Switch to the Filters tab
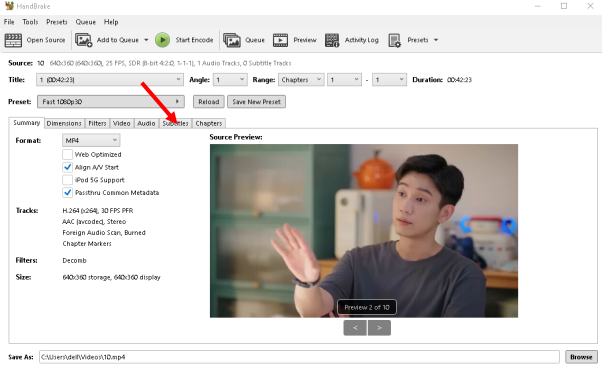 click(x=97, y=123)
